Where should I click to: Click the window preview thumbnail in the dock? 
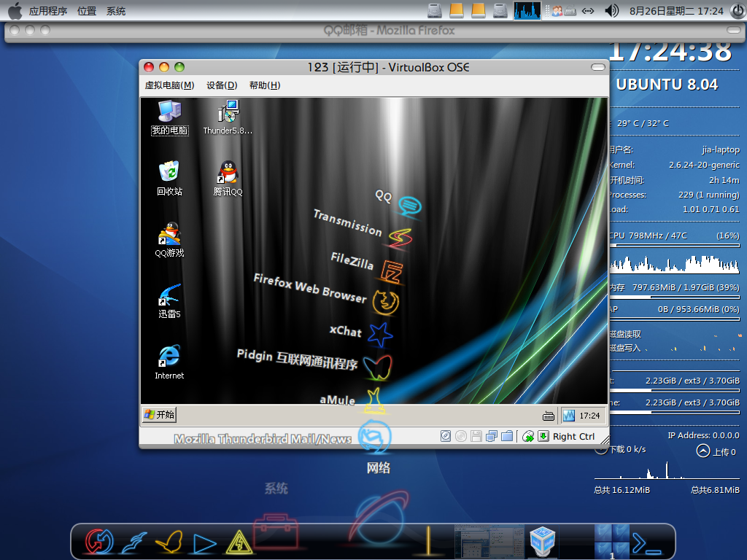[489, 541]
